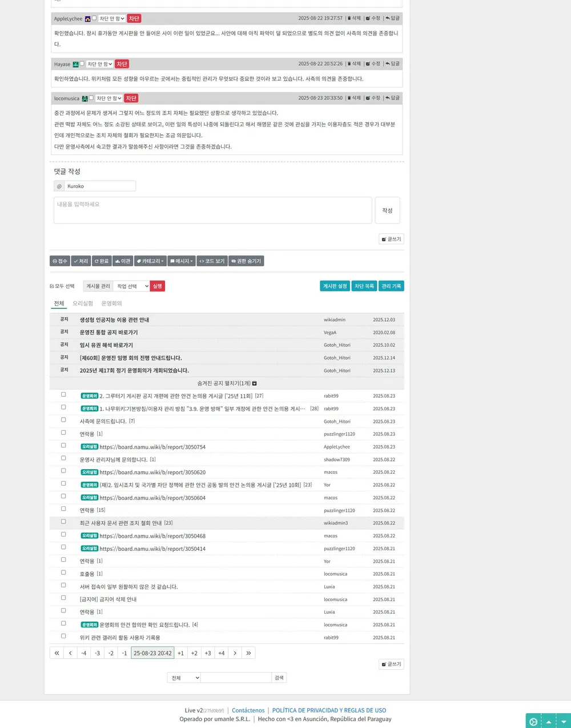Open the 작업 선택 dropdown

[131, 286]
